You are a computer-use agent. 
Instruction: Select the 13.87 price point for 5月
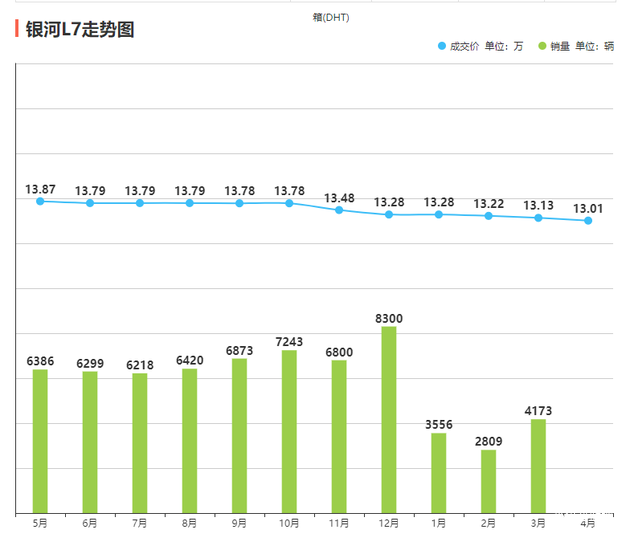pos(40,201)
